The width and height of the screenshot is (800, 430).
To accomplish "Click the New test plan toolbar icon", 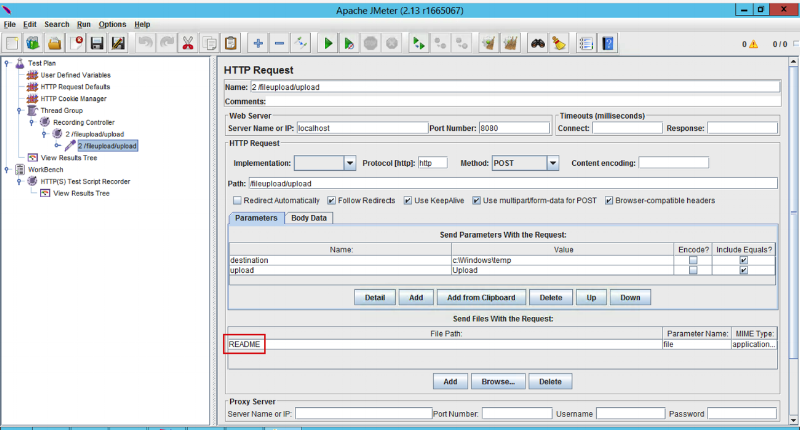I will [12, 43].
